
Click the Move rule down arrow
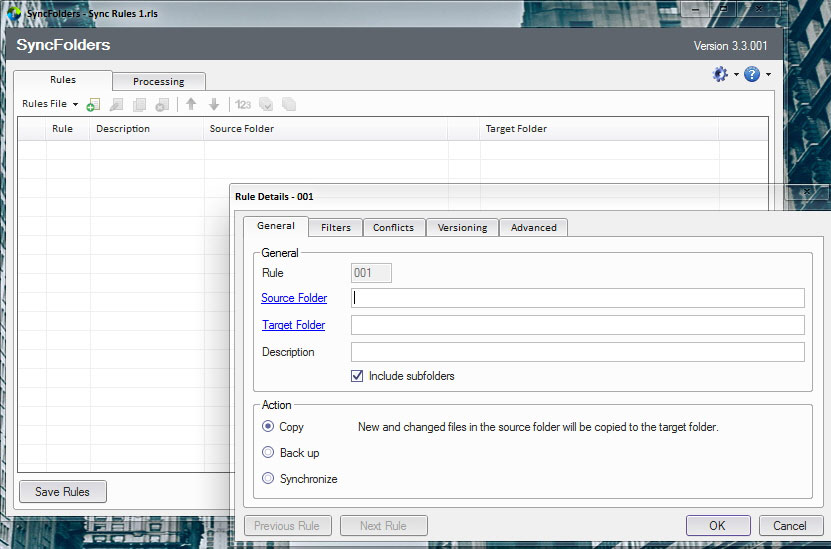pyautogui.click(x=214, y=104)
